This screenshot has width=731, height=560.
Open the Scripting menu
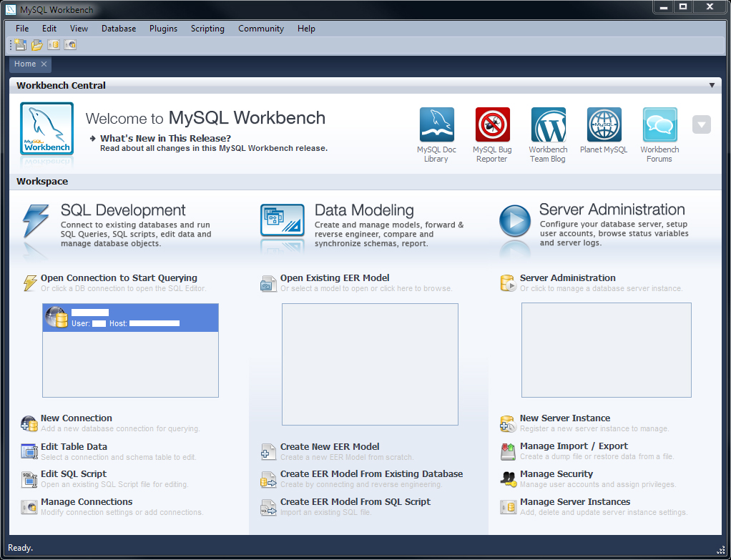click(x=207, y=29)
